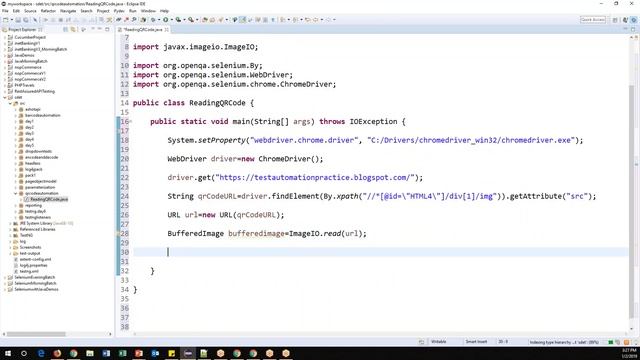Click the 30 : 9 cursor position status

(502, 342)
